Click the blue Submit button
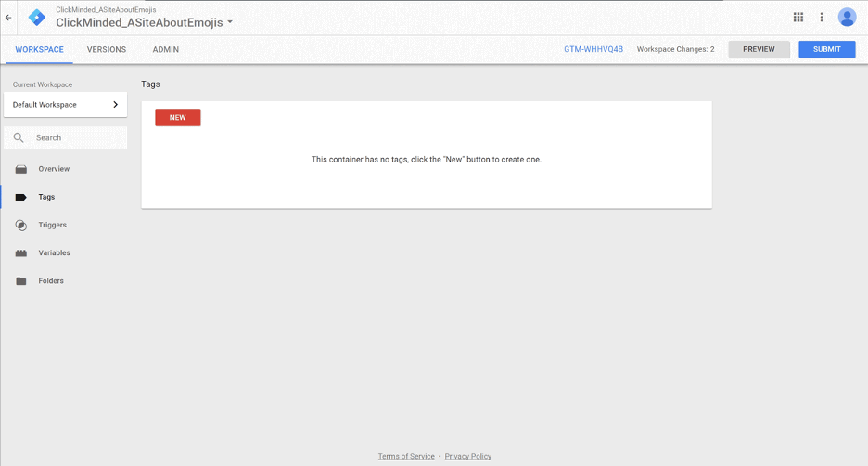 pos(827,49)
